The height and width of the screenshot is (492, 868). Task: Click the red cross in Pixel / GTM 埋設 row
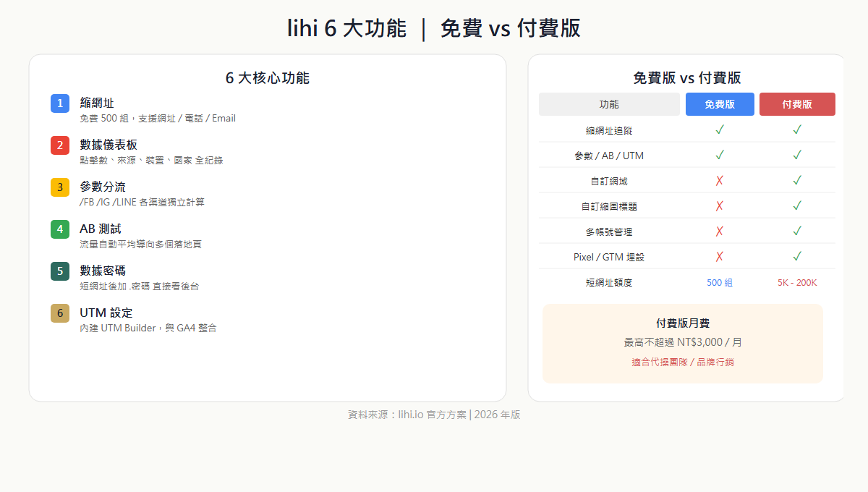click(720, 257)
